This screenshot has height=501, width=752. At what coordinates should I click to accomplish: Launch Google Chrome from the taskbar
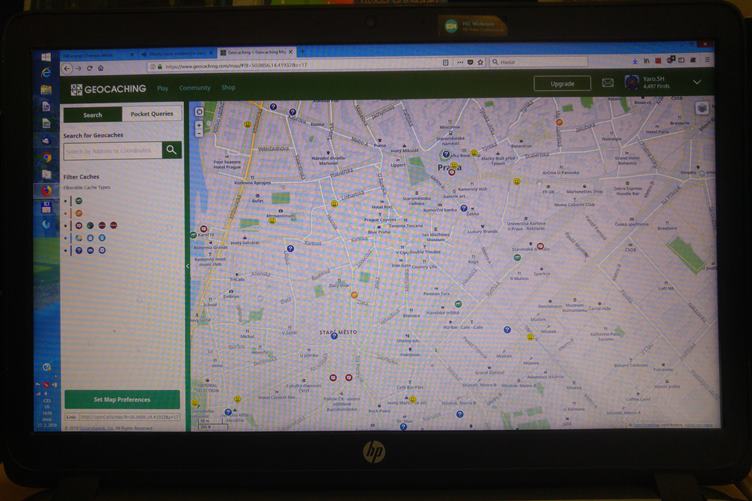(46, 158)
